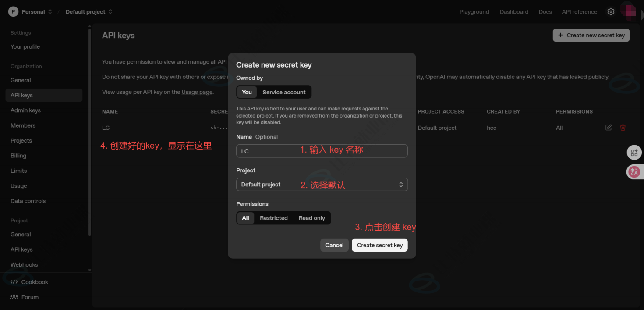This screenshot has width=644, height=310.
Task: Choose Restricted permissions option
Action: pos(274,218)
